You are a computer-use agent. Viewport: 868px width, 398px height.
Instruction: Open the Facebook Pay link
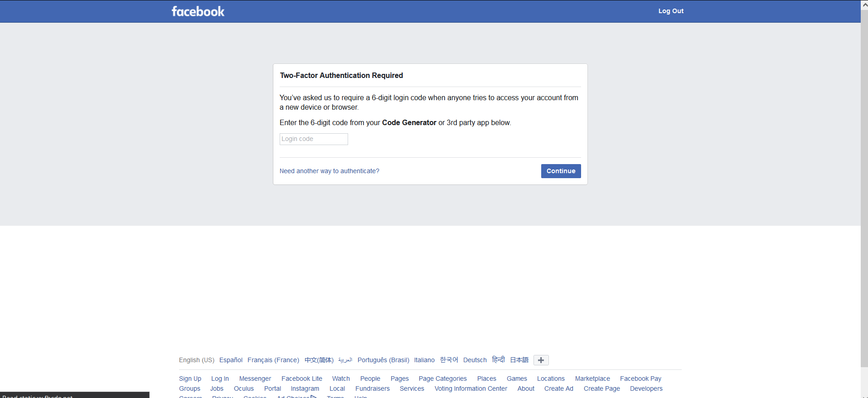(x=640, y=379)
